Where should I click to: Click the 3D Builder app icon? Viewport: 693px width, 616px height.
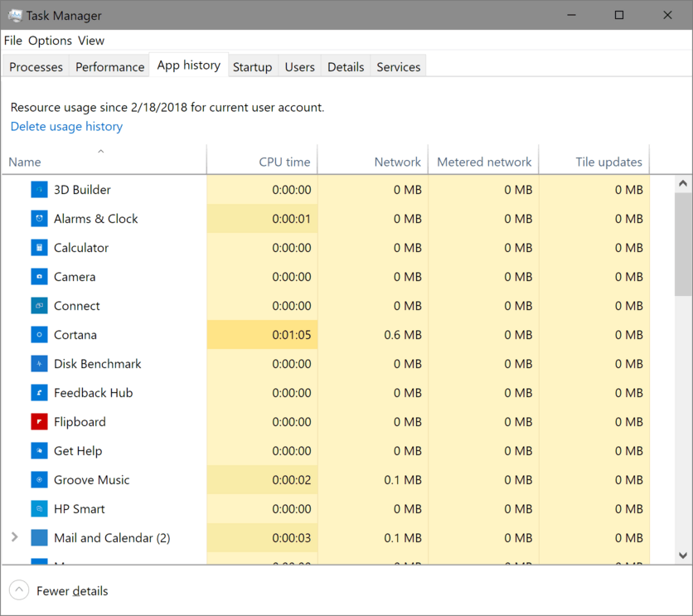pos(39,190)
